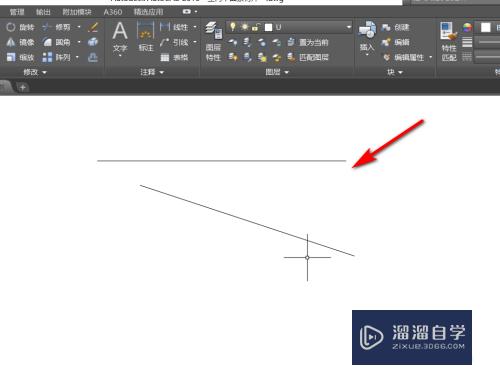This screenshot has width=500, height=375.
Task: Open the Leader (引线) dropdown arrow
Action: tap(195, 42)
